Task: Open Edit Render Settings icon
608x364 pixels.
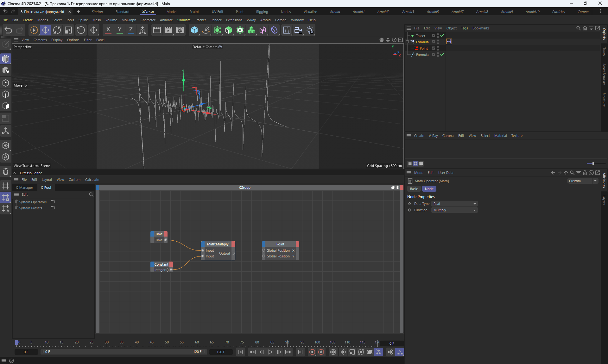Action: (x=180, y=30)
